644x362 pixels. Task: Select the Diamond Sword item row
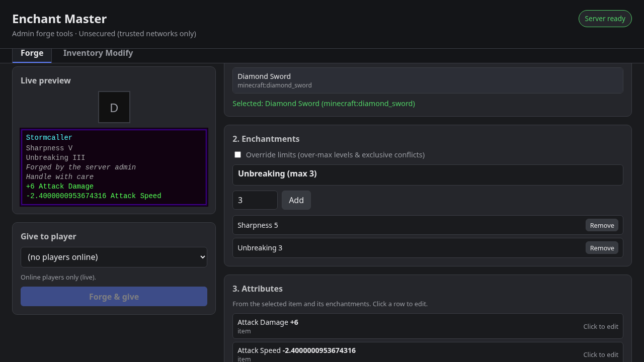coord(428,80)
